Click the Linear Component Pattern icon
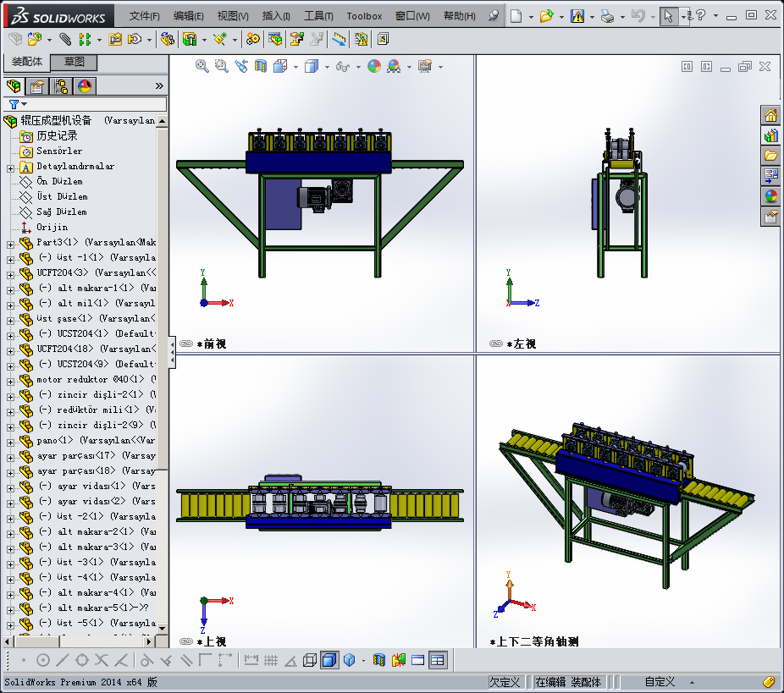The width and height of the screenshot is (784, 693). [x=85, y=39]
